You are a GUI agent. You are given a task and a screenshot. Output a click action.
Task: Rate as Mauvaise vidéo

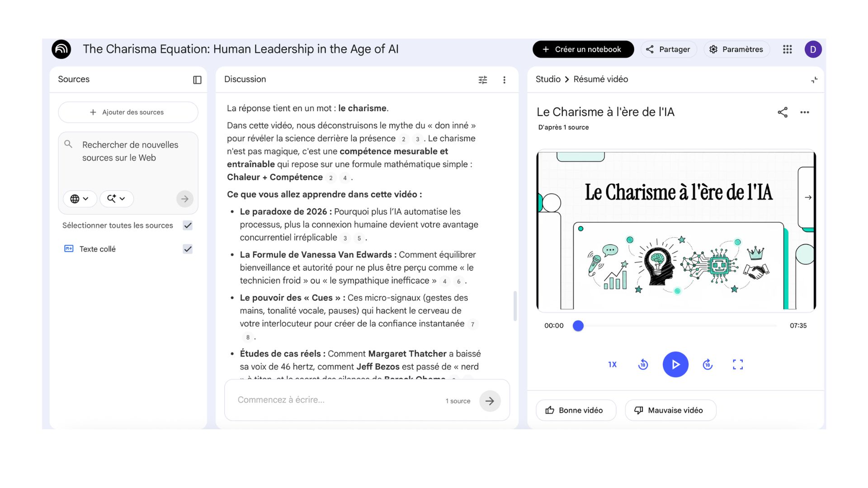click(x=670, y=410)
